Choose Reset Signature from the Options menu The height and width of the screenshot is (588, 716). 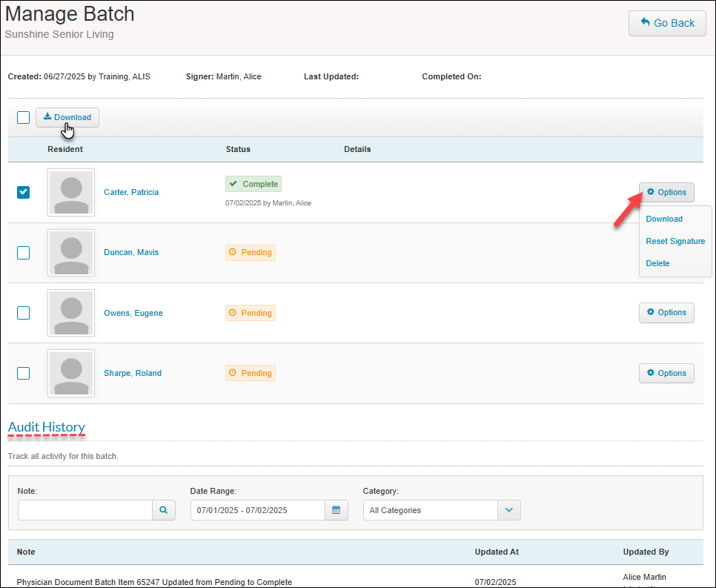[x=675, y=241]
